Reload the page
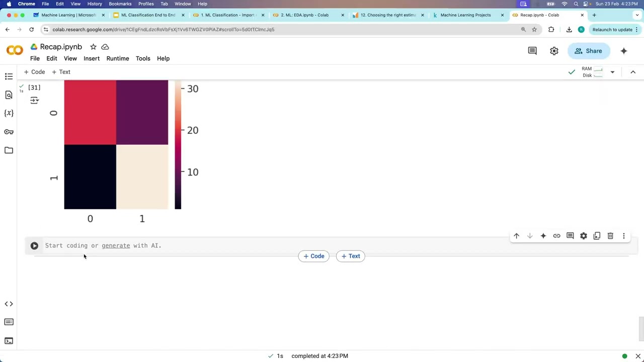 pos(31,30)
